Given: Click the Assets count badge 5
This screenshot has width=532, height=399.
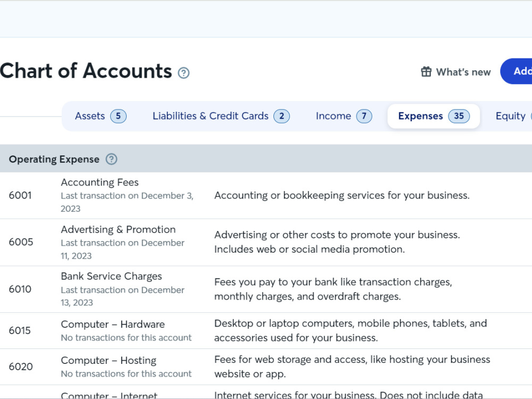Looking at the screenshot, I should tap(118, 116).
